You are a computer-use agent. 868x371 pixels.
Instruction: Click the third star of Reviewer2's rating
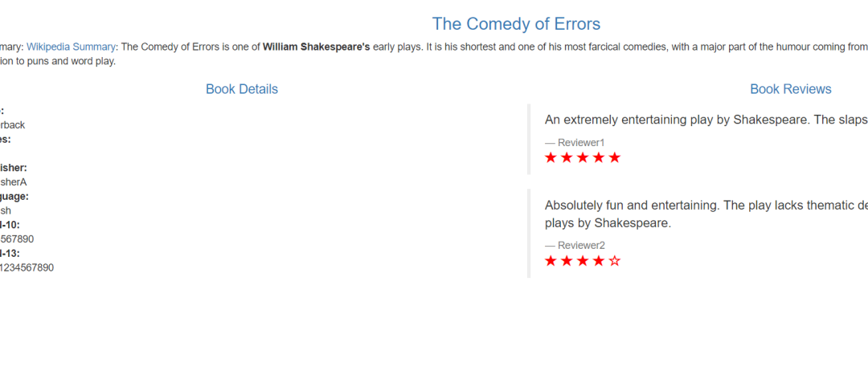pos(583,261)
